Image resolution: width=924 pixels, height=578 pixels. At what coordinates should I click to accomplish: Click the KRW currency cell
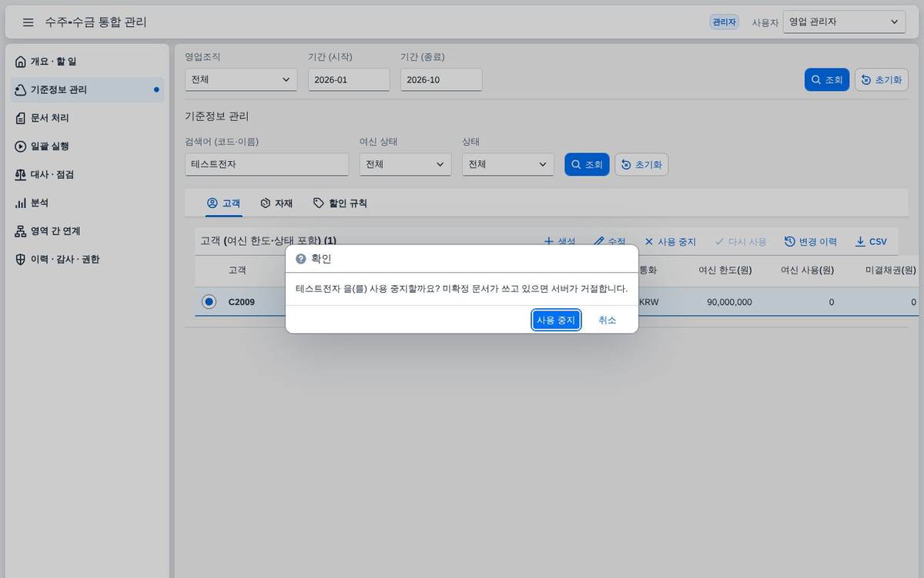pyautogui.click(x=649, y=302)
